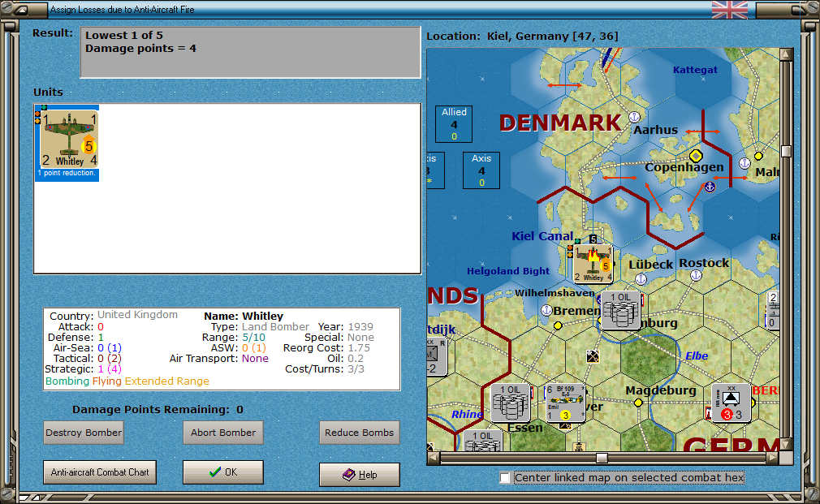Image resolution: width=820 pixels, height=504 pixels.
Task: Click the Rostock port anchor icon
Action: tap(696, 275)
